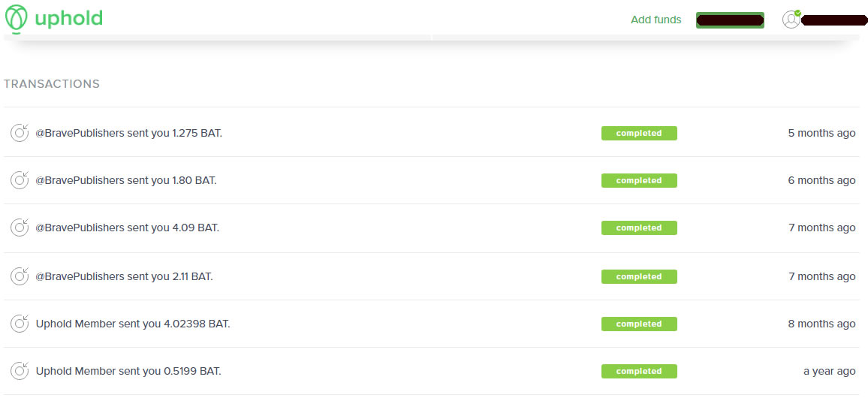This screenshot has height=413, width=868.
Task: Click the incoming icon for 2.11 BAT transaction
Action: [x=20, y=276]
